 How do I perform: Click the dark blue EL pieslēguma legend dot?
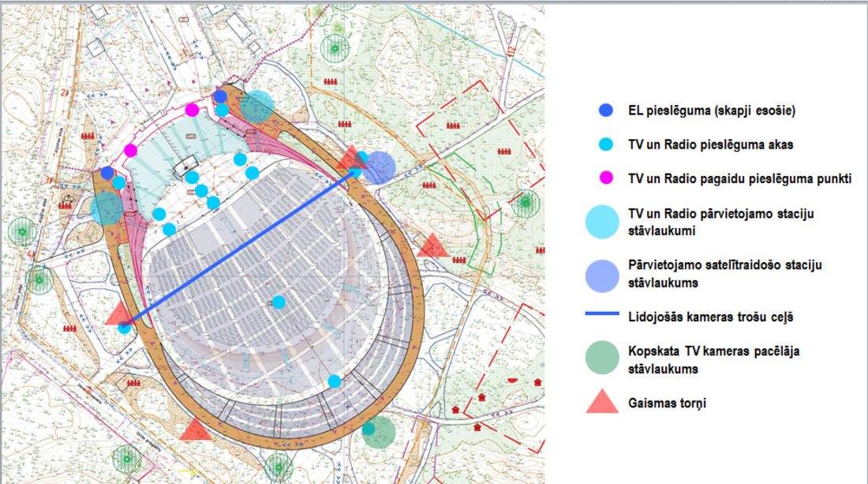click(x=606, y=111)
